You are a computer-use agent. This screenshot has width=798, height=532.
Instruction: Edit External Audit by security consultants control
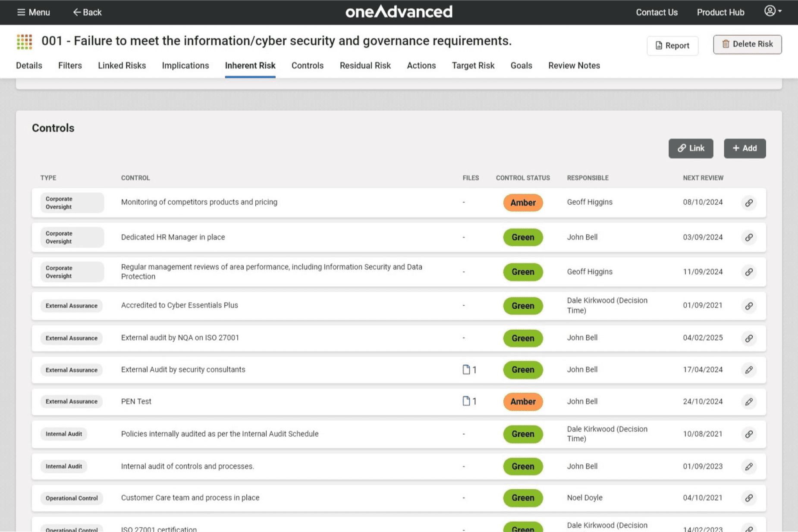[x=749, y=370]
